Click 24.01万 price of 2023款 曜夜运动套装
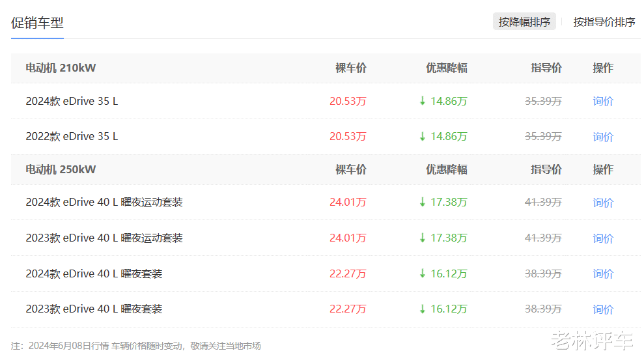The height and width of the screenshot is (364, 644). click(348, 238)
